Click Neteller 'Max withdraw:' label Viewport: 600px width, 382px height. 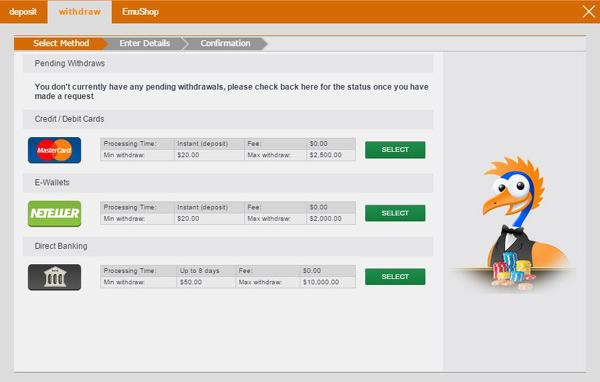pos(269,219)
